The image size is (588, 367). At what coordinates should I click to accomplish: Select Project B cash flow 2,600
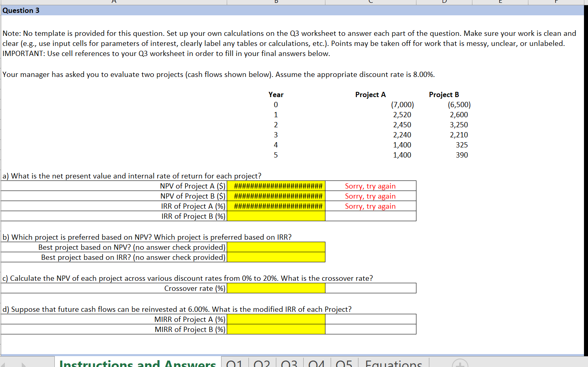(x=459, y=115)
